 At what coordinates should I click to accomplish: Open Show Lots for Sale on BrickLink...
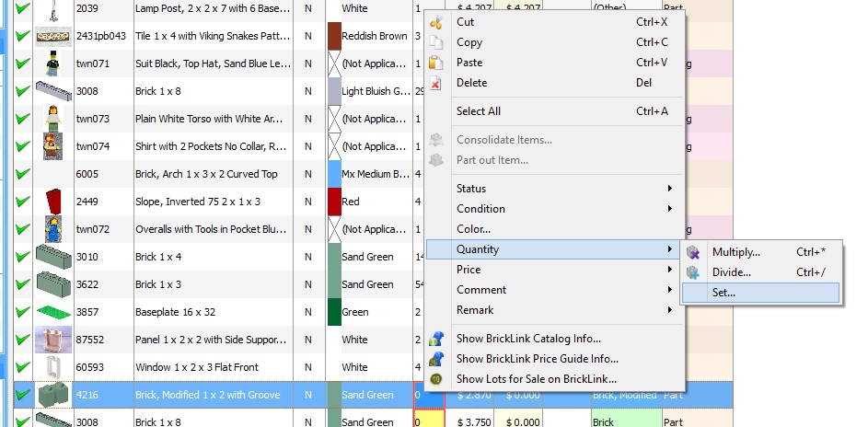[555, 379]
